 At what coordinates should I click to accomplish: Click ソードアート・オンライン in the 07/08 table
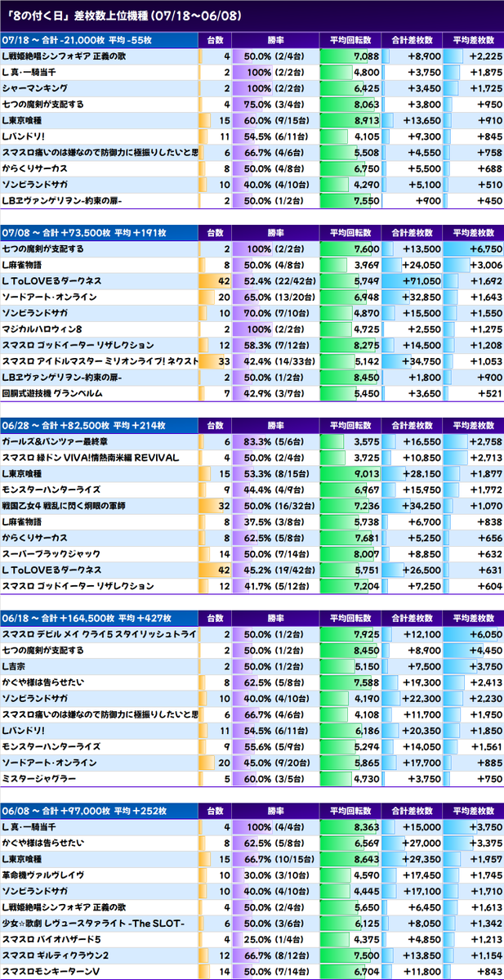pyautogui.click(x=49, y=298)
